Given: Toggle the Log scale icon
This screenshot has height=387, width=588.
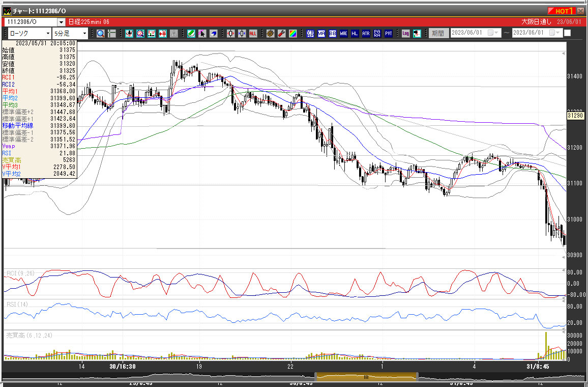Looking at the screenshot, I should [x=406, y=34].
